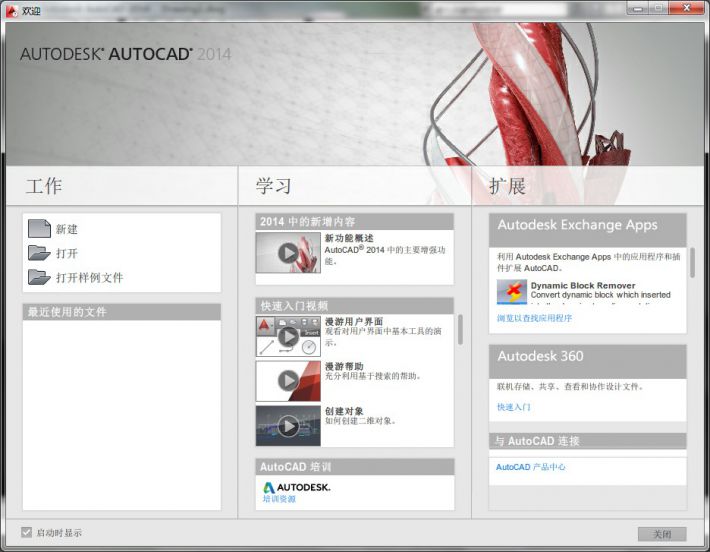Click the 漫游帮助 title text

[344, 366]
